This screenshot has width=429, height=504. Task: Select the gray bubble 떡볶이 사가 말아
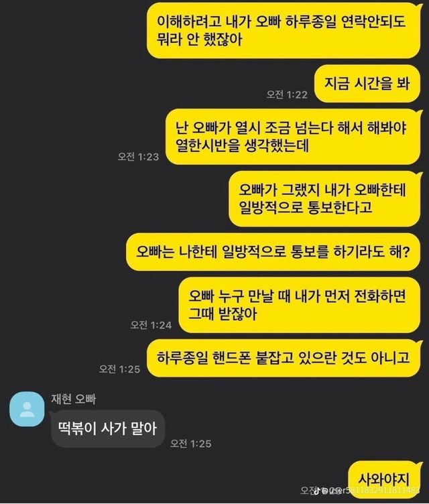(x=108, y=428)
